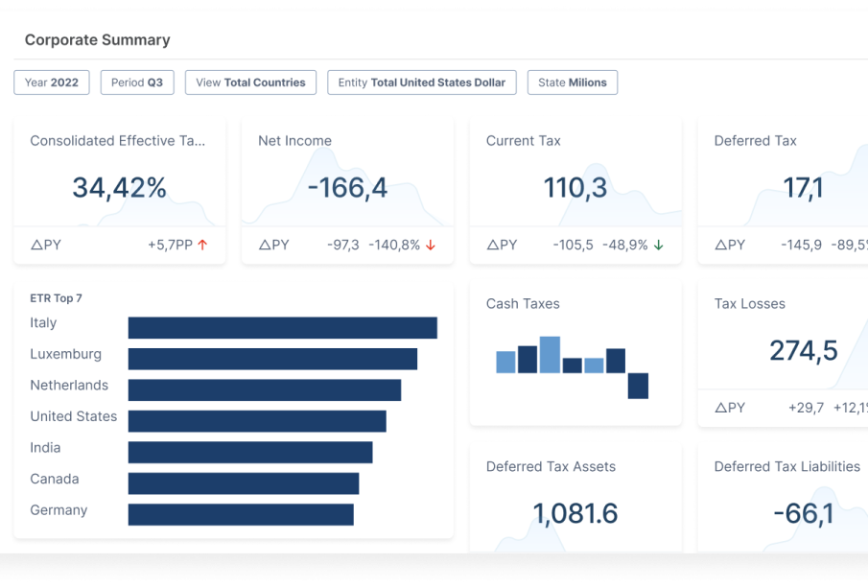868x588 pixels.
Task: Click the delta PY icon under Net Income
Action: pyautogui.click(x=266, y=245)
